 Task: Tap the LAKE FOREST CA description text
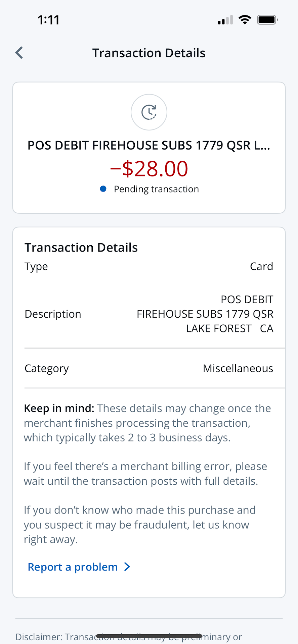229,328
